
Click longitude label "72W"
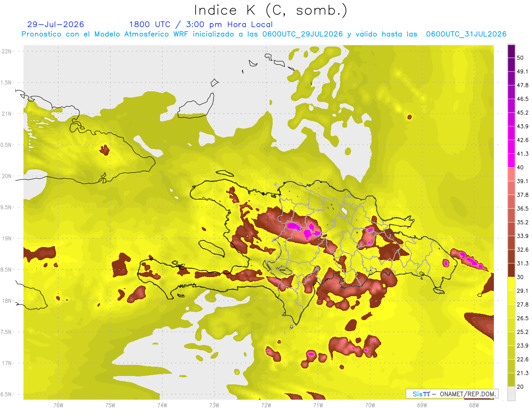266,405
